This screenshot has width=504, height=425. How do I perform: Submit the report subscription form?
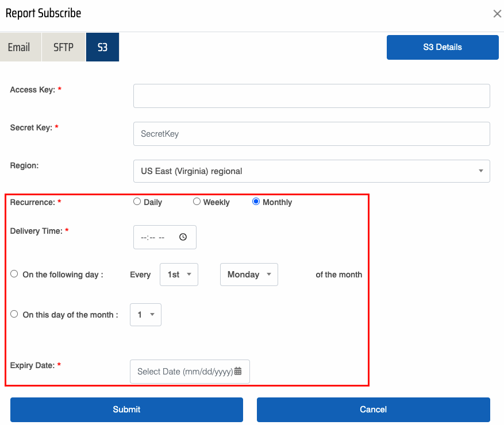(126, 409)
